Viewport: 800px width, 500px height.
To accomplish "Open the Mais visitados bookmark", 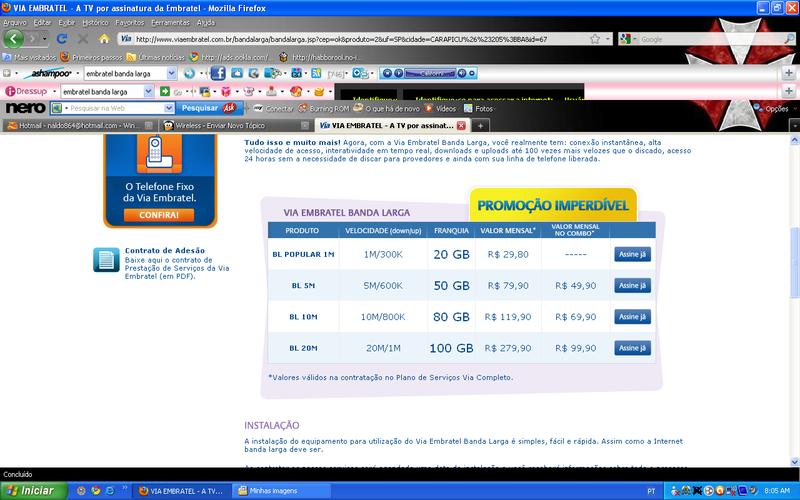I will [x=29, y=57].
